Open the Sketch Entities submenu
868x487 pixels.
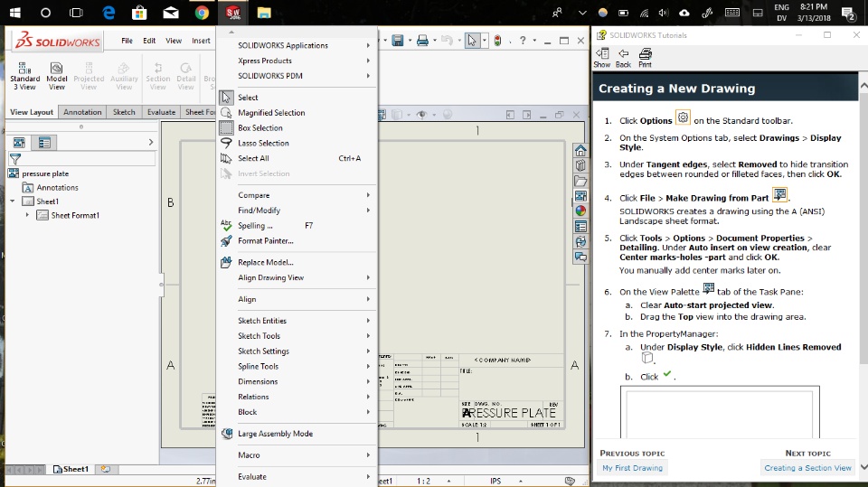tap(262, 321)
